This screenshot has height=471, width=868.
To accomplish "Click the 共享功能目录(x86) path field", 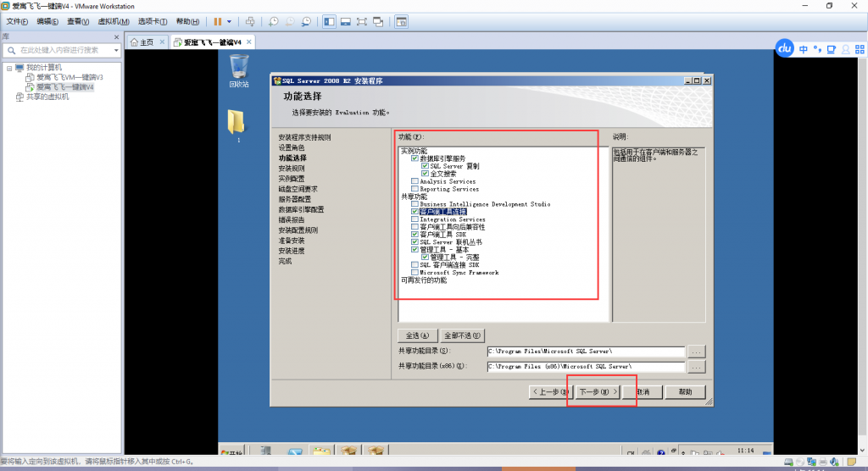I will tap(586, 367).
